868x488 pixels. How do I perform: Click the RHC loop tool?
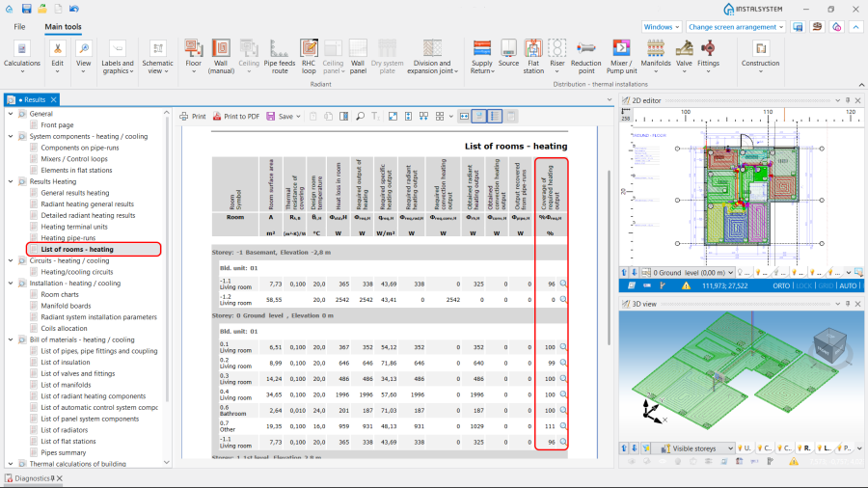coord(309,53)
